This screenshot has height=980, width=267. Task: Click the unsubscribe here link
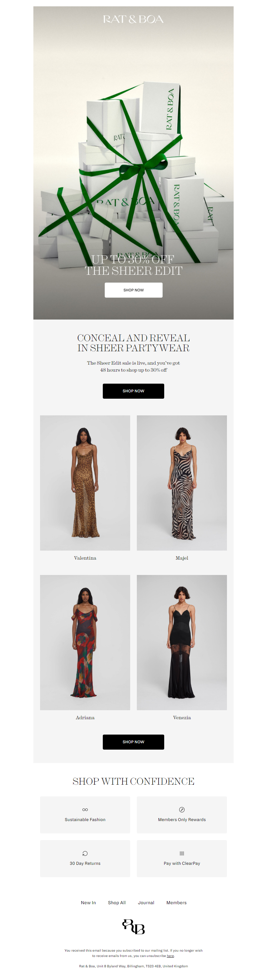[x=171, y=955]
